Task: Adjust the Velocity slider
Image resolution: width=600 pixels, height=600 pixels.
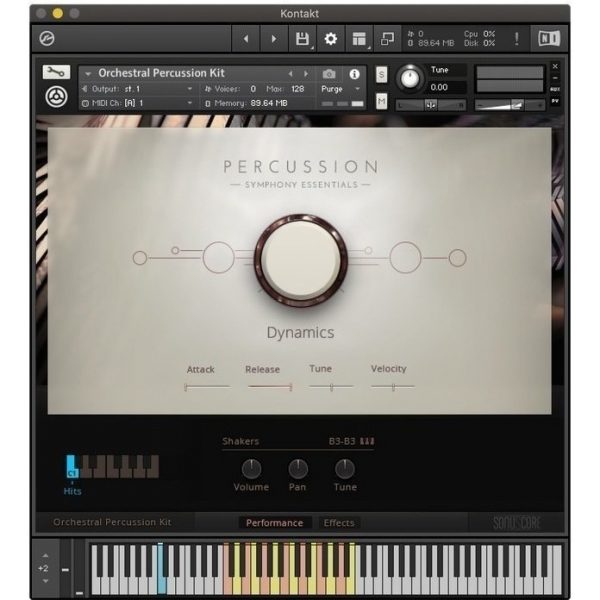Action: pyautogui.click(x=393, y=387)
